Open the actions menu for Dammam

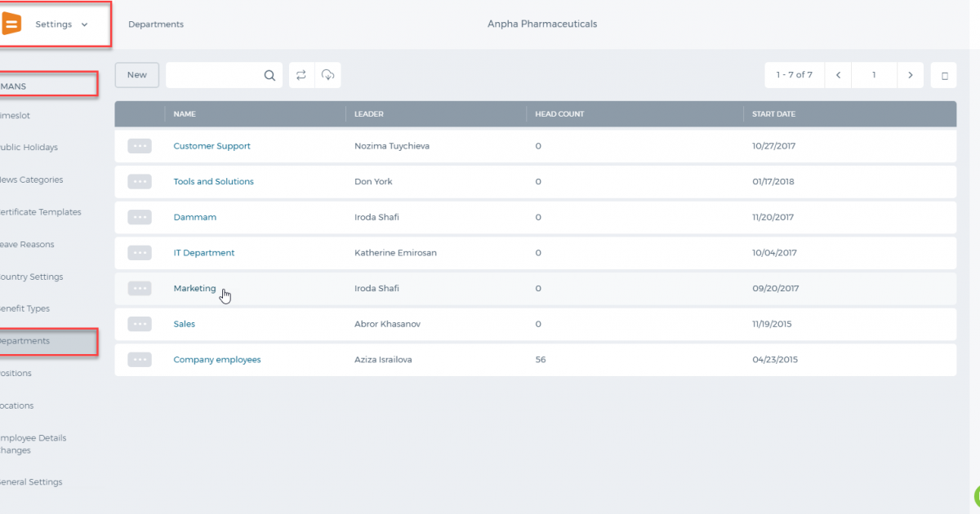pos(140,217)
